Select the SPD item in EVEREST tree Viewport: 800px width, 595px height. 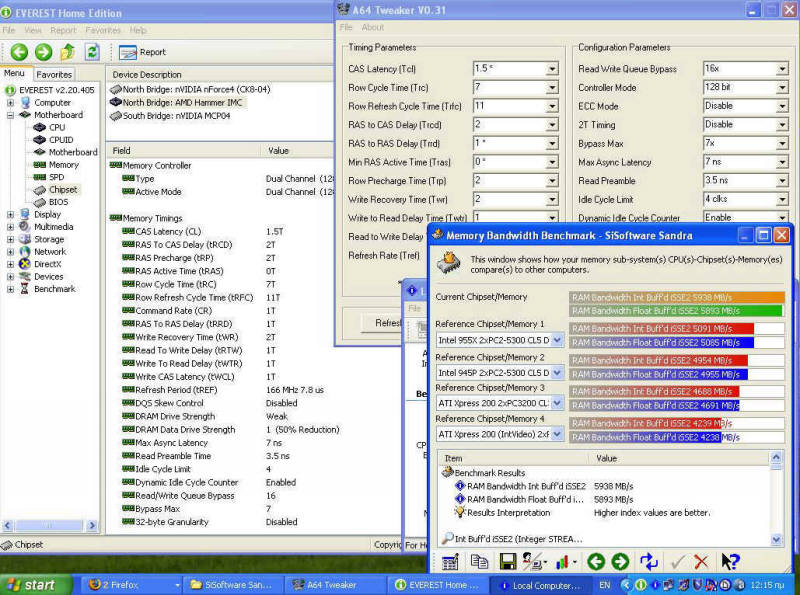tap(57, 177)
